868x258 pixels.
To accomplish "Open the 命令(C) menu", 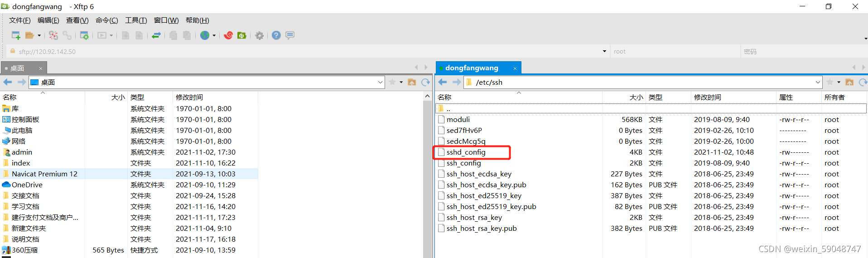I will pyautogui.click(x=107, y=20).
